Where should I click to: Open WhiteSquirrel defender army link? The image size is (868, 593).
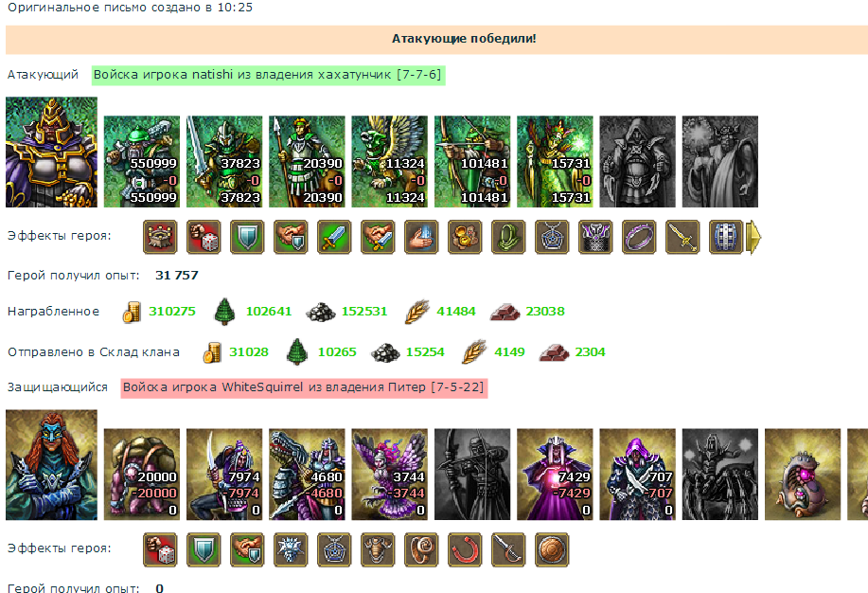(304, 387)
